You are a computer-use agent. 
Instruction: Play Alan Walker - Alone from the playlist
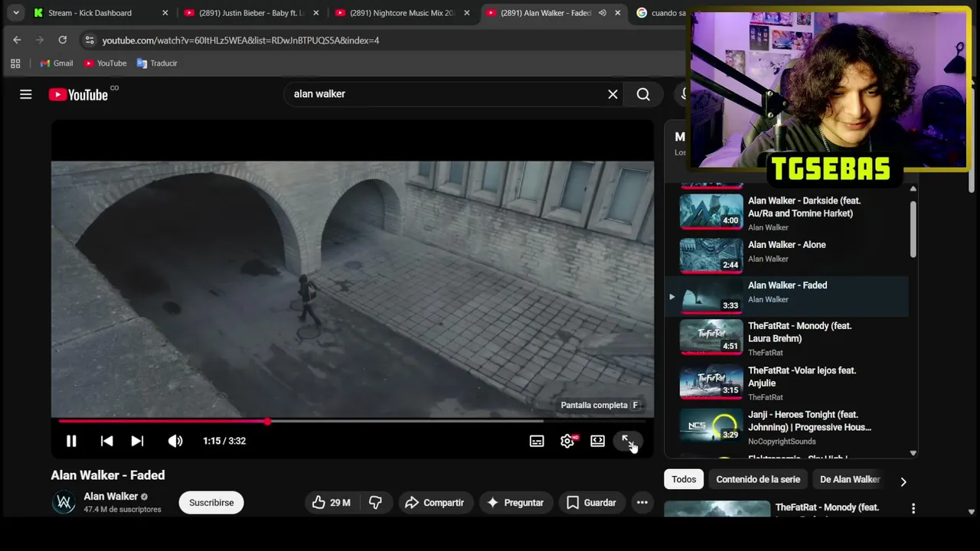[786, 255]
